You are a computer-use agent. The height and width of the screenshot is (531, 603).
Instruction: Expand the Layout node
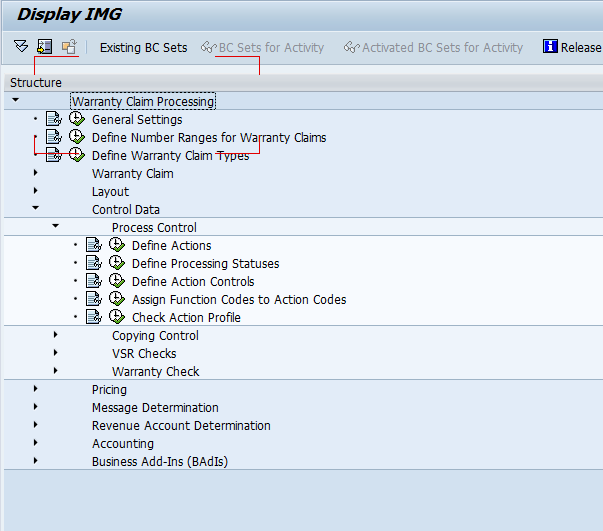(35, 191)
